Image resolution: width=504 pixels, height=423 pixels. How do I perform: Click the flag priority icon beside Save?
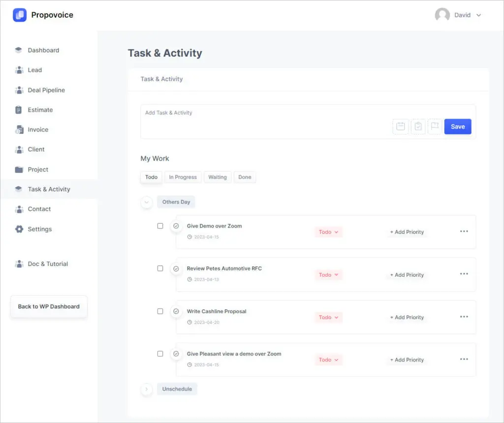pos(435,127)
